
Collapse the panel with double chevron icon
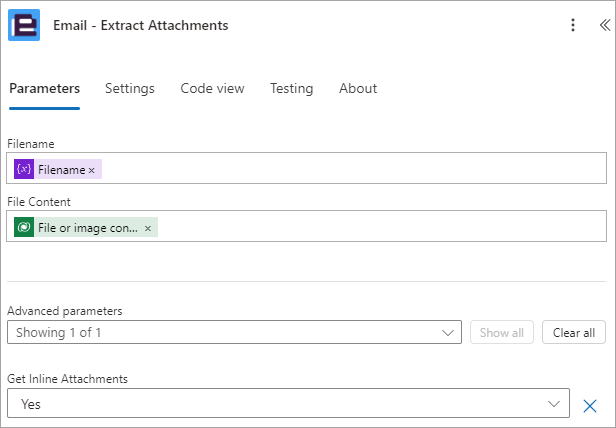coord(605,25)
